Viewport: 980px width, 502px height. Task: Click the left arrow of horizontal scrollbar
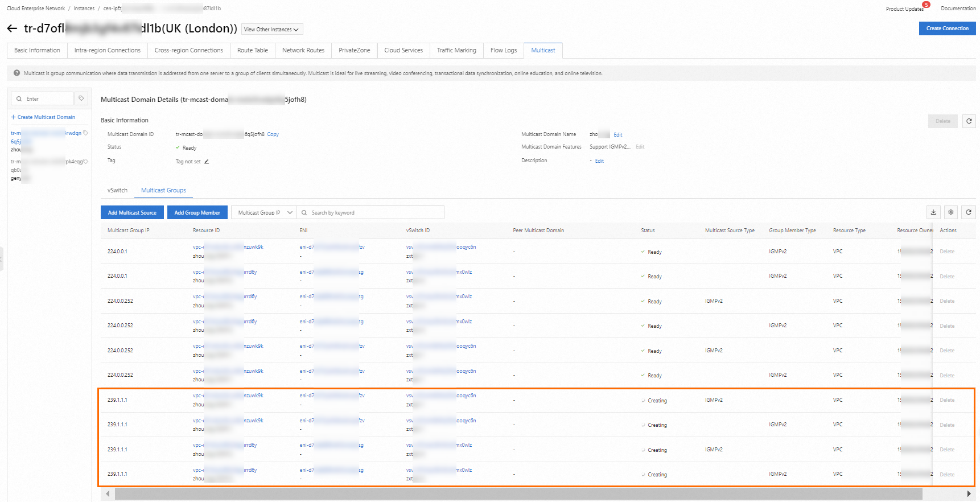(108, 494)
